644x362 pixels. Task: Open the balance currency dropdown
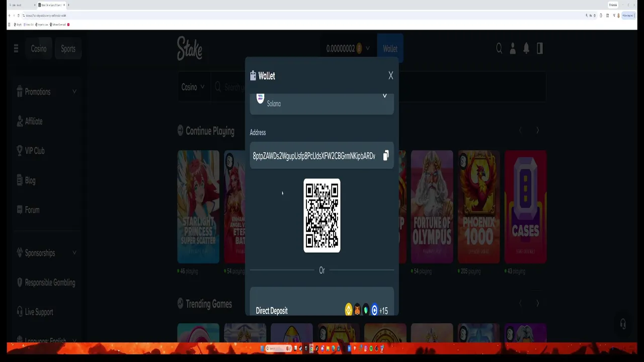[x=348, y=49]
